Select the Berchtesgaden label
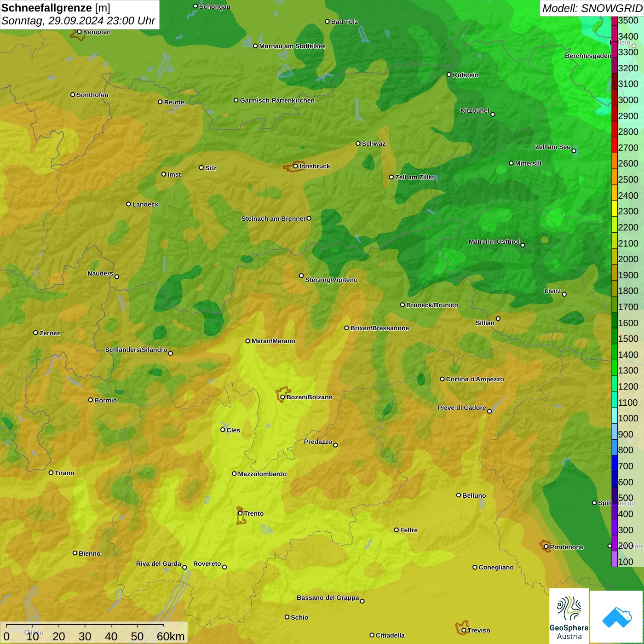The width and height of the screenshot is (644, 644). tap(588, 56)
